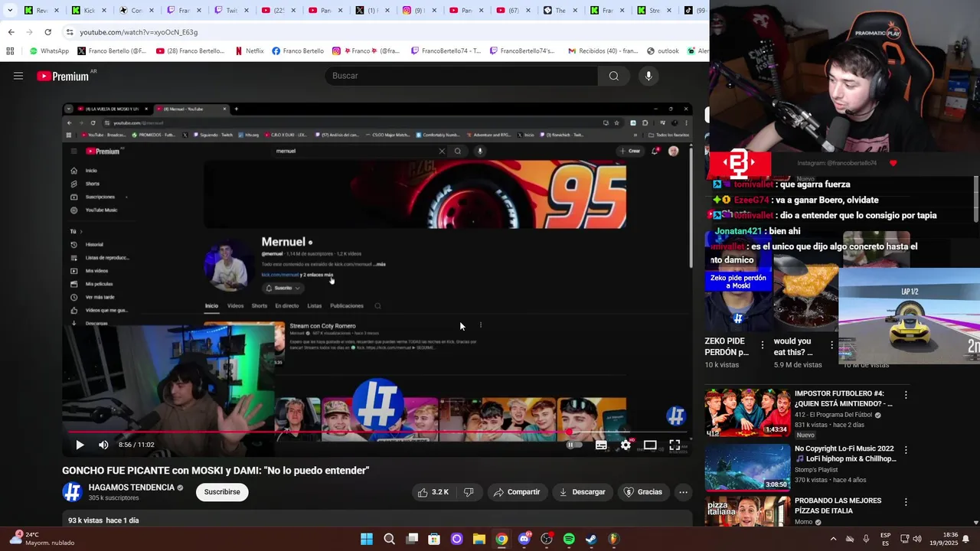
Task: Enter fullscreen mode
Action: pos(675,445)
